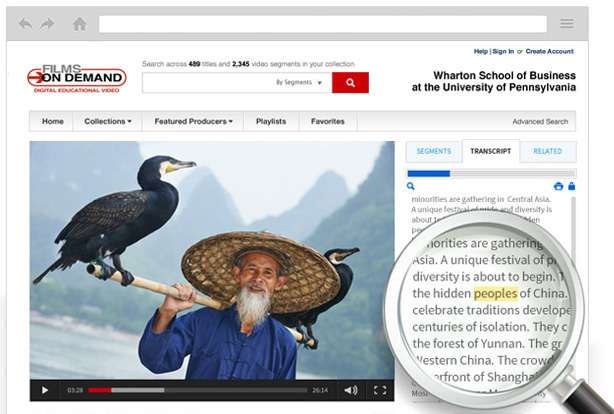Click the Sign In link

tap(503, 51)
